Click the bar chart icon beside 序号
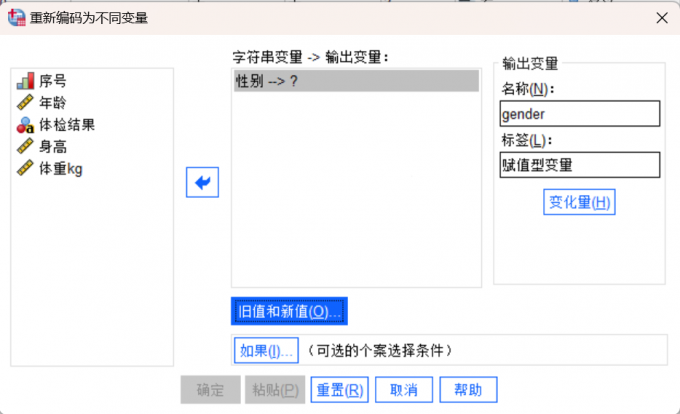The height and width of the screenshot is (414, 680). [25, 81]
